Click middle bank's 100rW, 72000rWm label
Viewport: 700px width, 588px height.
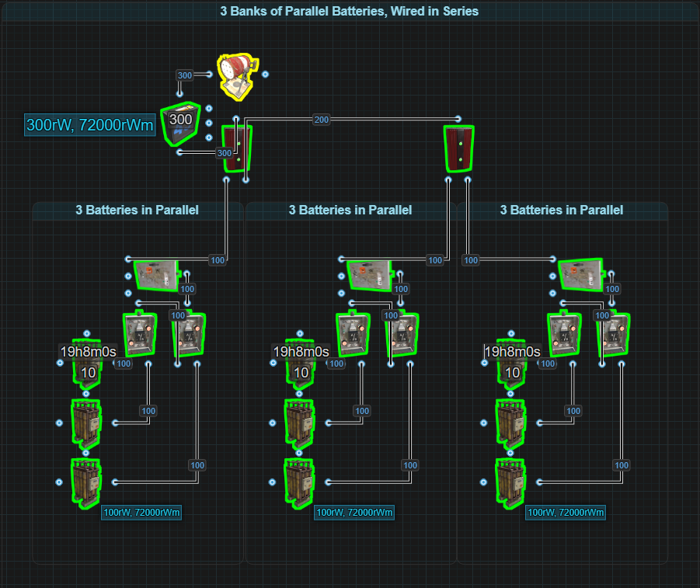(x=354, y=512)
